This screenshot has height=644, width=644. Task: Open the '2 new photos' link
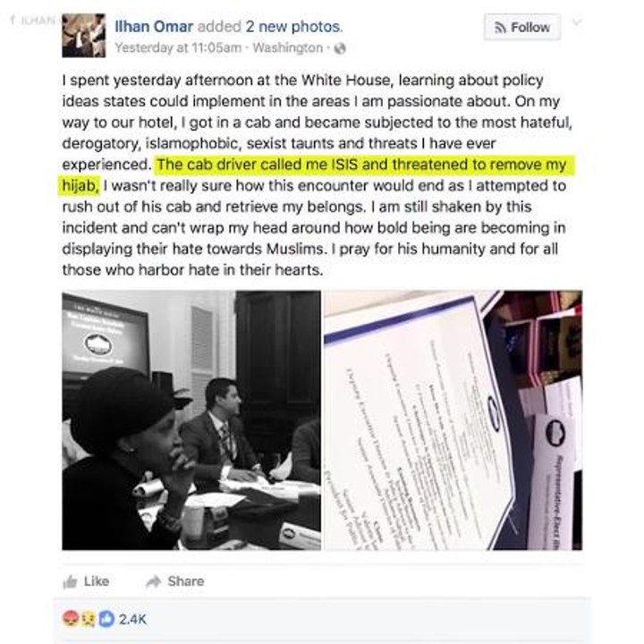[x=294, y=27]
